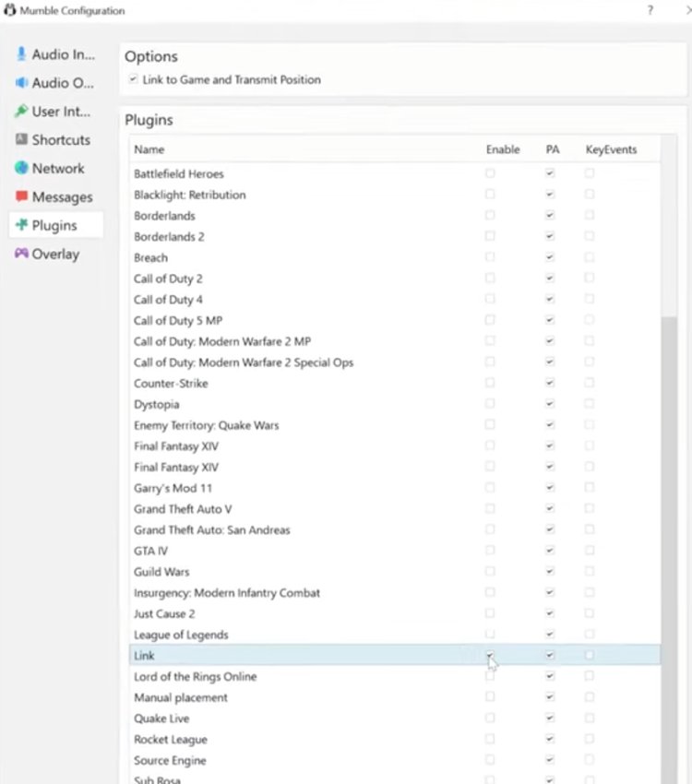Click the plugins list scrollbar thumb
The width and height of the screenshot is (692, 784).
pos(669,550)
